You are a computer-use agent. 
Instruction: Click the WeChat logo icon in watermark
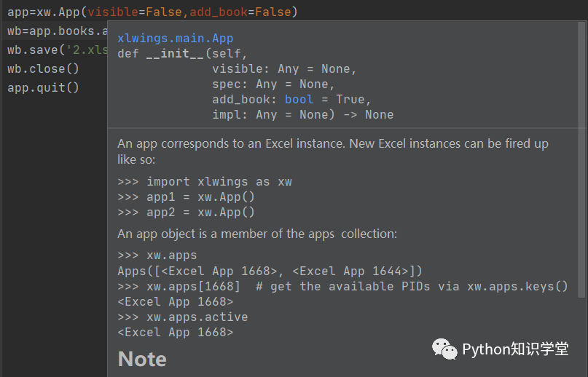click(x=444, y=349)
